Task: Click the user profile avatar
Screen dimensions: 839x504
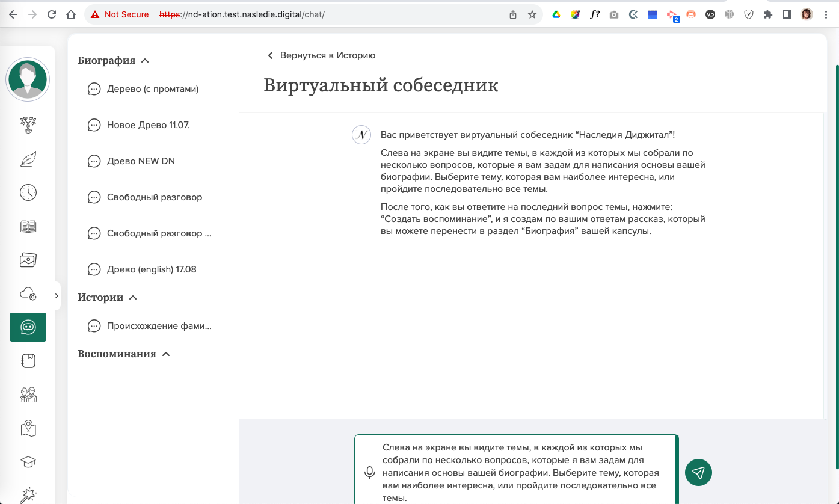Action: click(28, 79)
